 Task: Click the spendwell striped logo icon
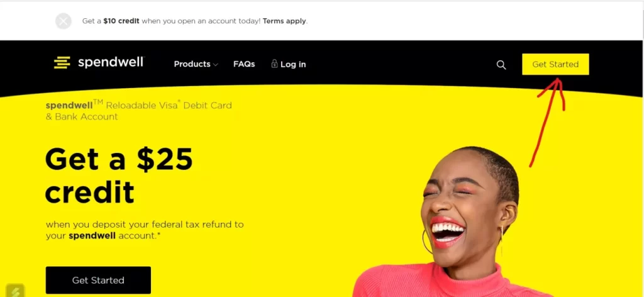[62, 62]
